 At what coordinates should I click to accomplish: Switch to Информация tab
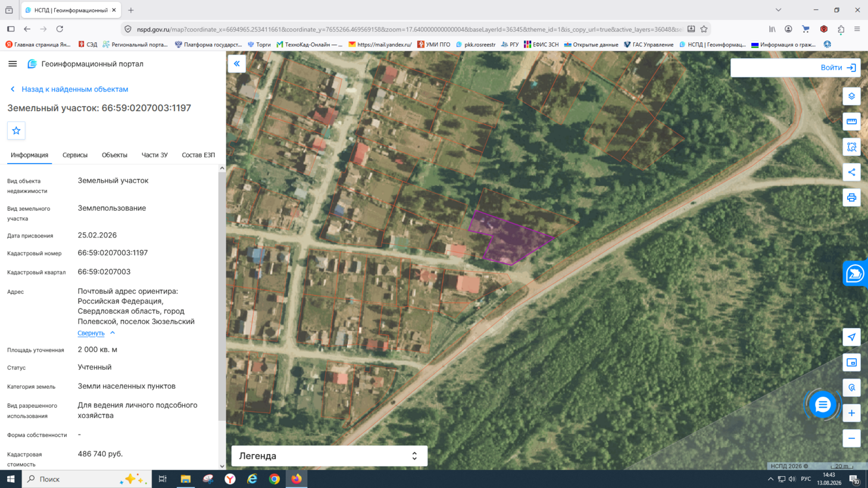tap(29, 155)
